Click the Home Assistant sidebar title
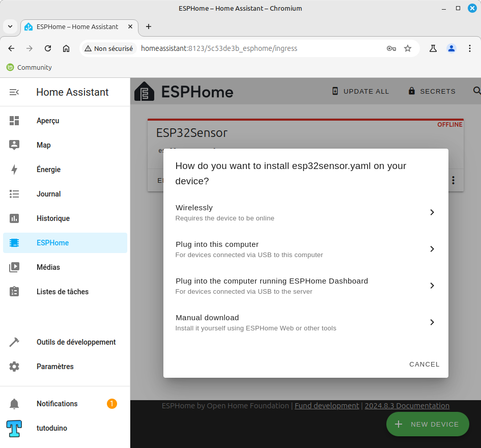Image resolution: width=481 pixels, height=448 pixels. (x=72, y=92)
